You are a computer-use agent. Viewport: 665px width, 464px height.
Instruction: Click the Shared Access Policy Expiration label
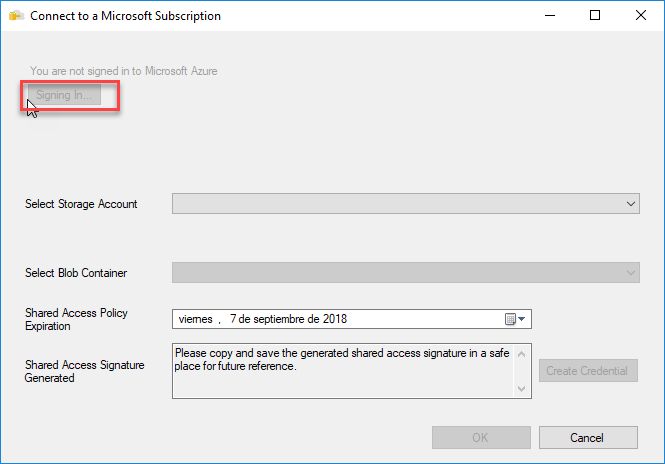point(76,319)
